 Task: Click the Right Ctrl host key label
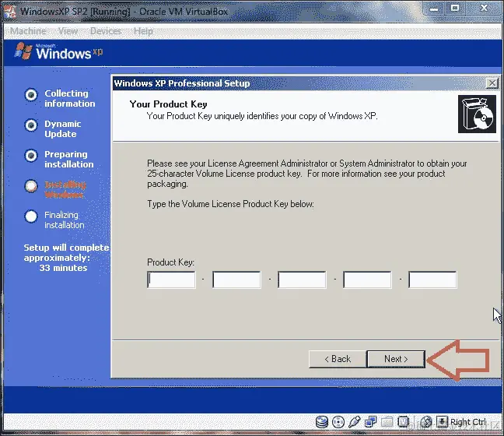(468, 422)
